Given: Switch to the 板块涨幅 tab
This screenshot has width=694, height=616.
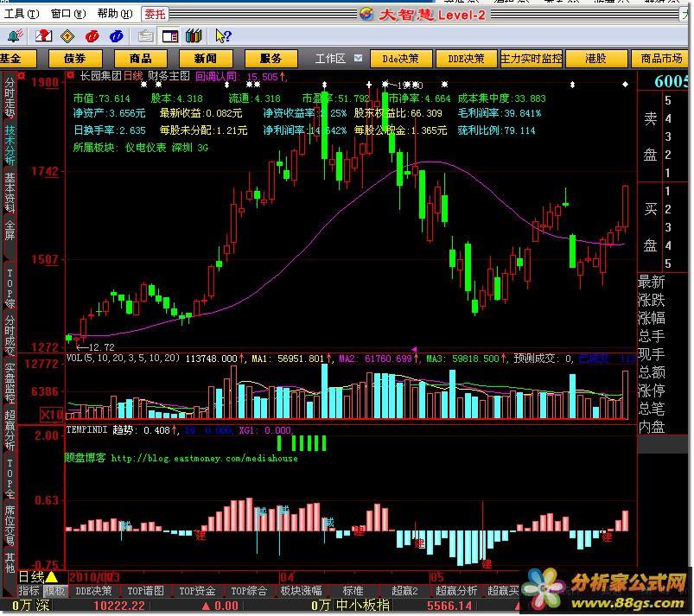Looking at the screenshot, I should 302,590.
